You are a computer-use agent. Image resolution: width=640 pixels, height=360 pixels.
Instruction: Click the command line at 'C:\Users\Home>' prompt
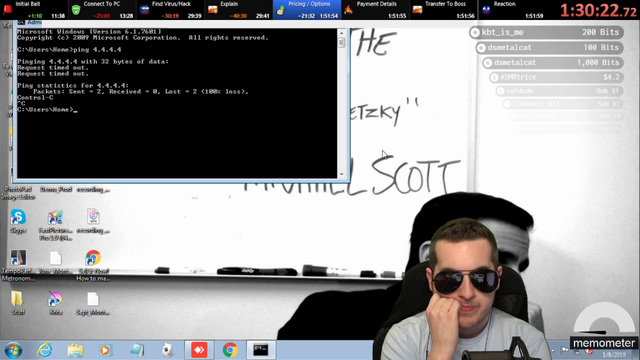point(47,109)
